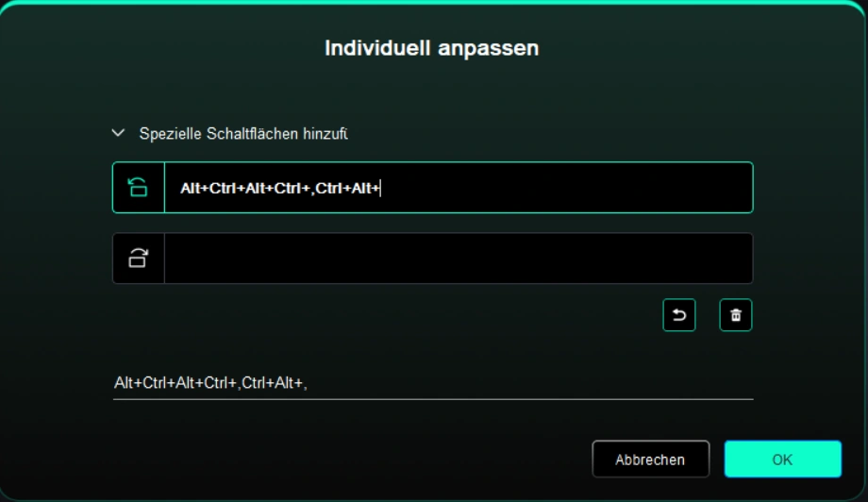This screenshot has height=502, width=868.
Task: Open the Spezielle Schaltflächen hinzufügen dropdown label
Action: click(243, 133)
